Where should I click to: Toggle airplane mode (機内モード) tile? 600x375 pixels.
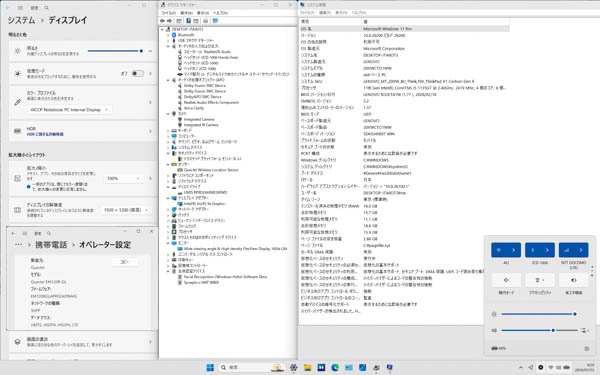[506, 280]
